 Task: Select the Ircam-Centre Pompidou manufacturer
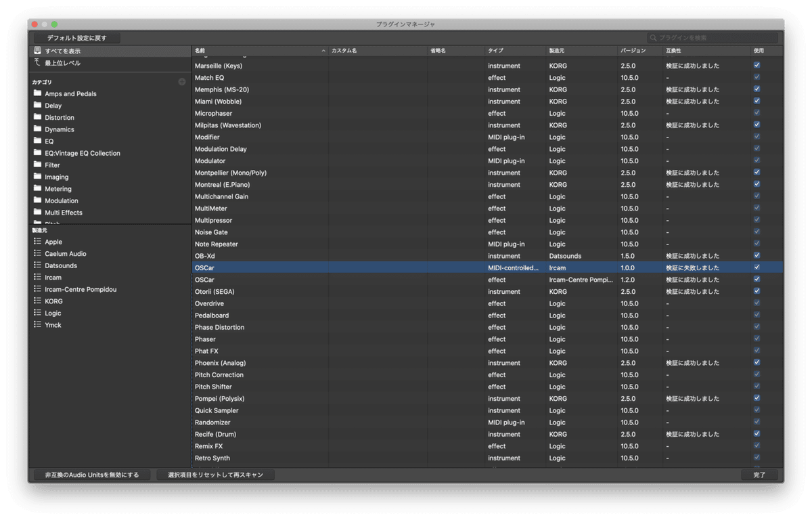pyautogui.click(x=110, y=289)
